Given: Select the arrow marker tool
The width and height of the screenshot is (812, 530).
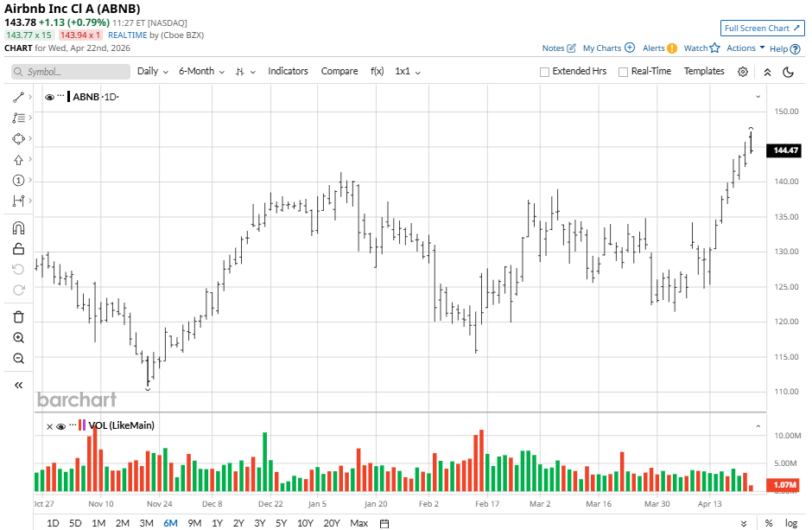Looking at the screenshot, I should tap(18, 160).
